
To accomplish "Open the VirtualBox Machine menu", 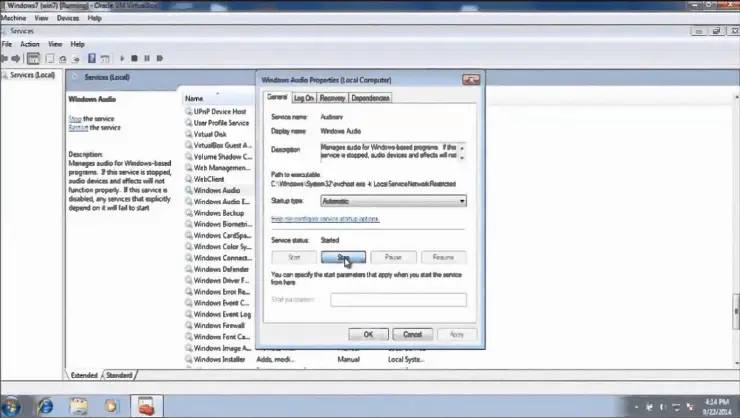I will 13,18.
